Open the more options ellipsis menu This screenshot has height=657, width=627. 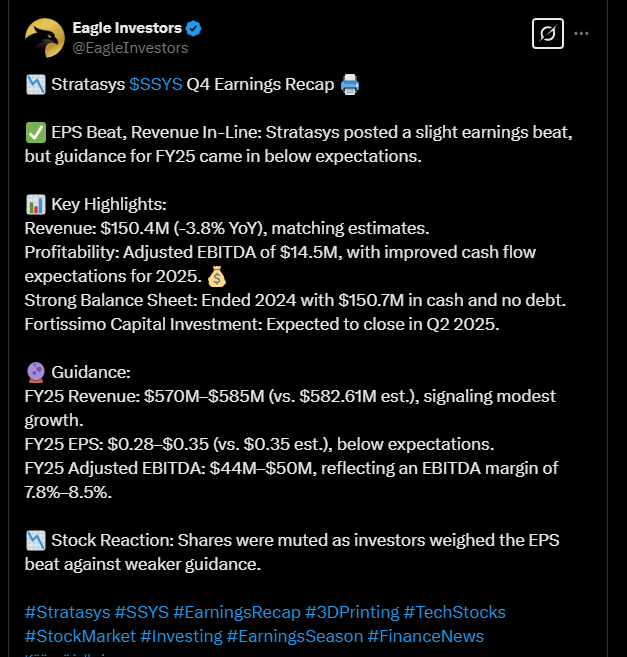click(582, 33)
